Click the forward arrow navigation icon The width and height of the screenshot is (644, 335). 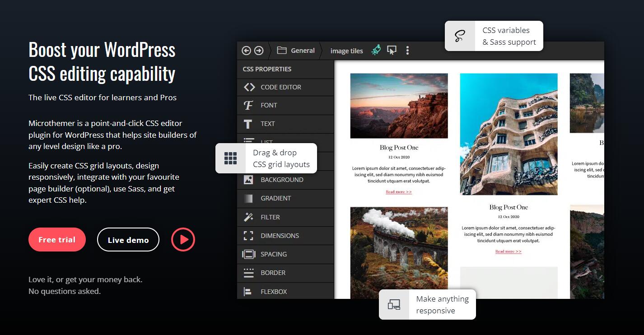point(259,51)
